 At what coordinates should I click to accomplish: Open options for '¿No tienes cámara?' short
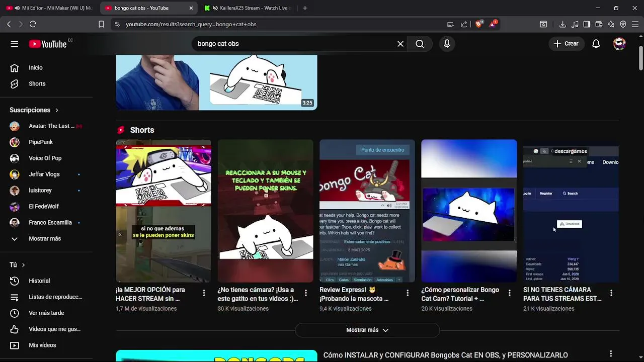pyautogui.click(x=306, y=293)
